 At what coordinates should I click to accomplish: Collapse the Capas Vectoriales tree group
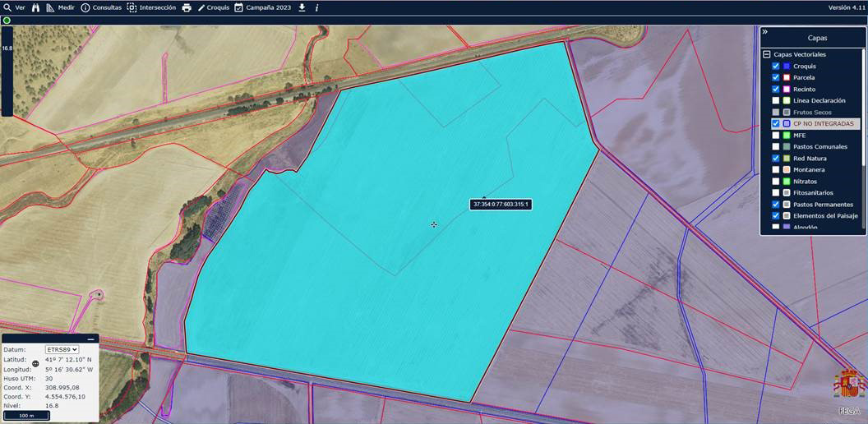coord(767,54)
